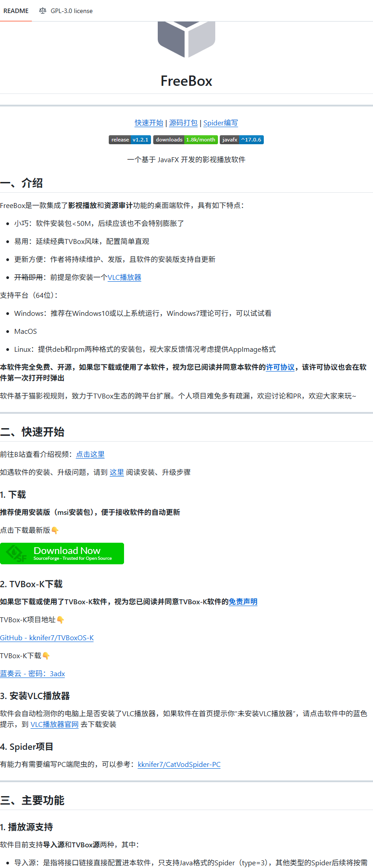Click the javafx ^17.0.6 badge
The width and height of the screenshot is (373, 868).
(242, 140)
